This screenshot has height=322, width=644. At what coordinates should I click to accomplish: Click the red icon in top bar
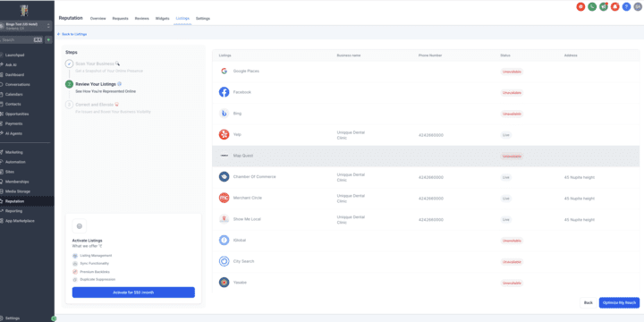tap(580, 6)
